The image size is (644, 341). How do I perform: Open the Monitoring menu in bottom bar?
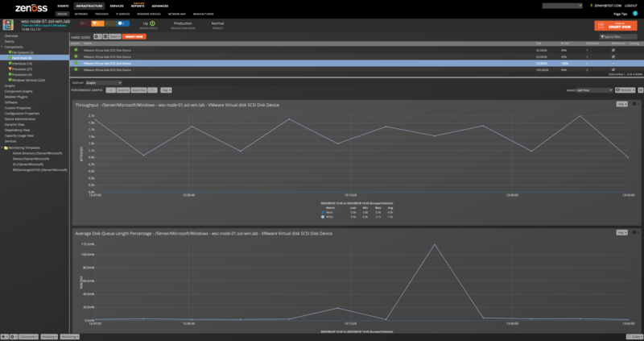coord(70,336)
